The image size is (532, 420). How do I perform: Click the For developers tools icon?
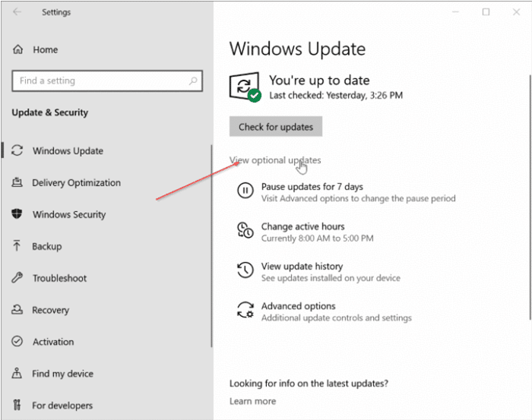[x=17, y=405]
